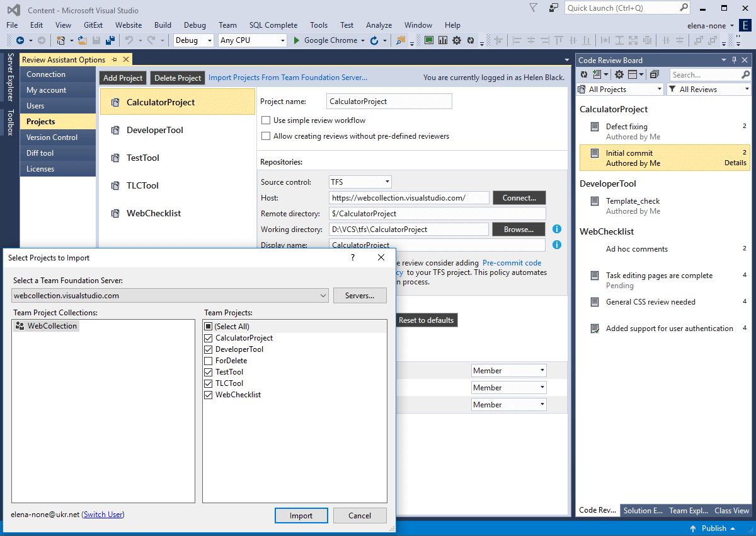The height and width of the screenshot is (536, 756).
Task: Click the notifications filter flag icon
Action: pyautogui.click(x=534, y=8)
